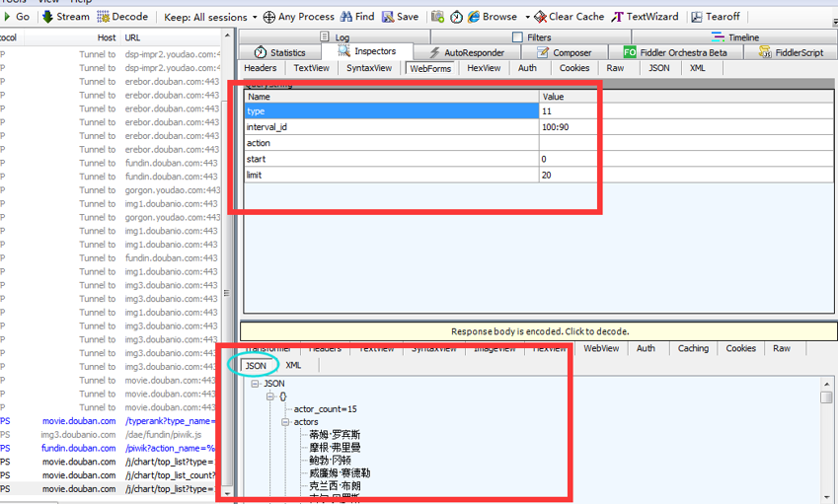Click the Decode toolbar icon
Image resolution: width=838 pixels, height=504 pixels.
(x=104, y=17)
